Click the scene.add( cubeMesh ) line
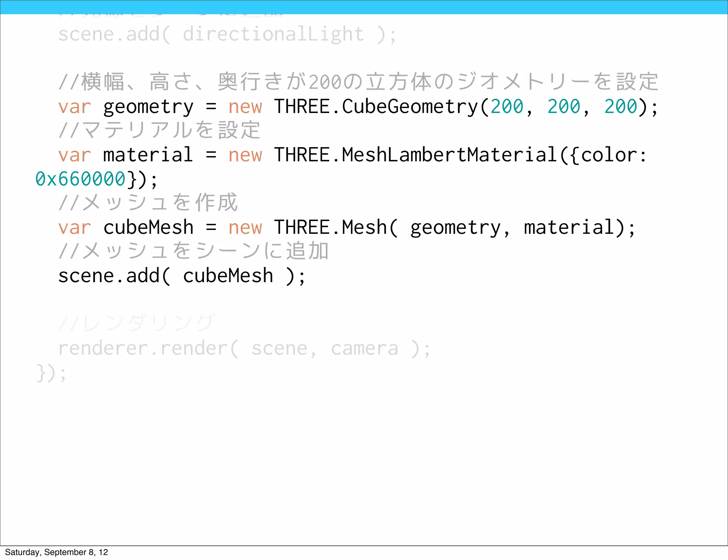Image resolution: width=728 pixels, height=560 pixels. [181, 276]
